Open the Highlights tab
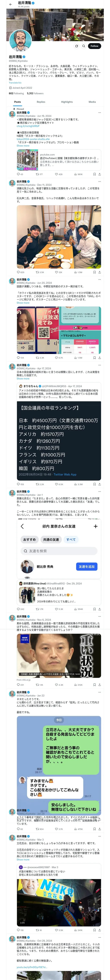Screen dimensions: 110x980 [x=67, y=102]
